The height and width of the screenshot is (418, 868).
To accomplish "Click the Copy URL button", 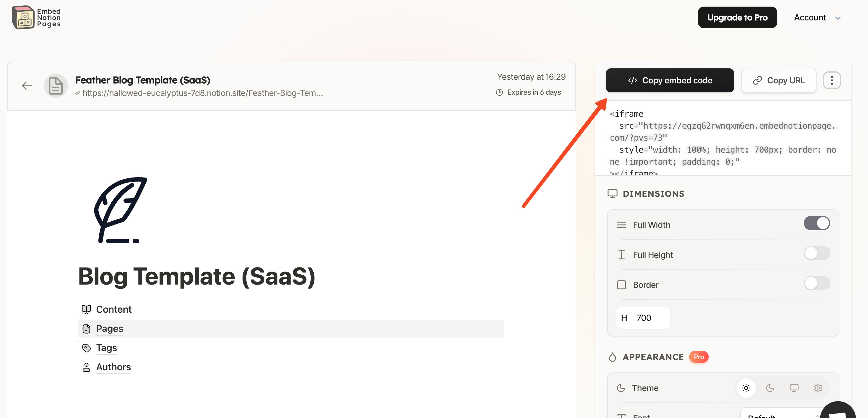I will tap(778, 80).
